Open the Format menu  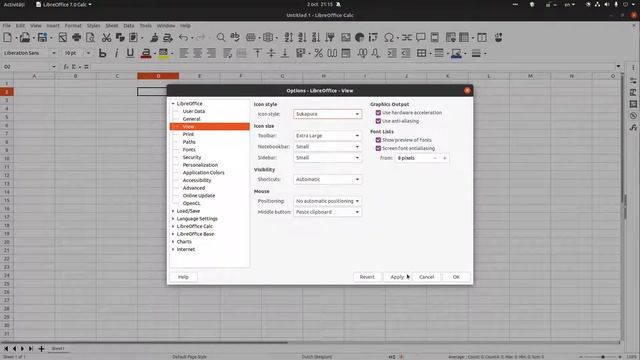[73, 25]
